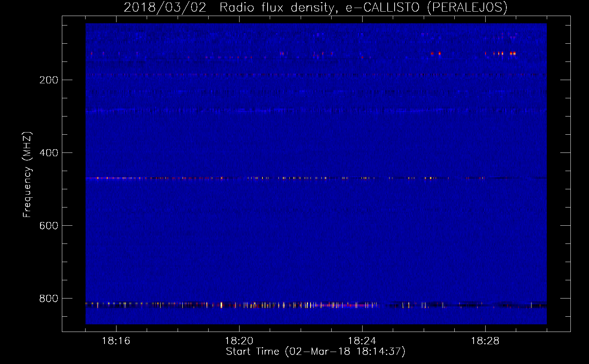The image size is (589, 364).
Task: Click the 18:28 time tick label
Action: click(x=485, y=341)
